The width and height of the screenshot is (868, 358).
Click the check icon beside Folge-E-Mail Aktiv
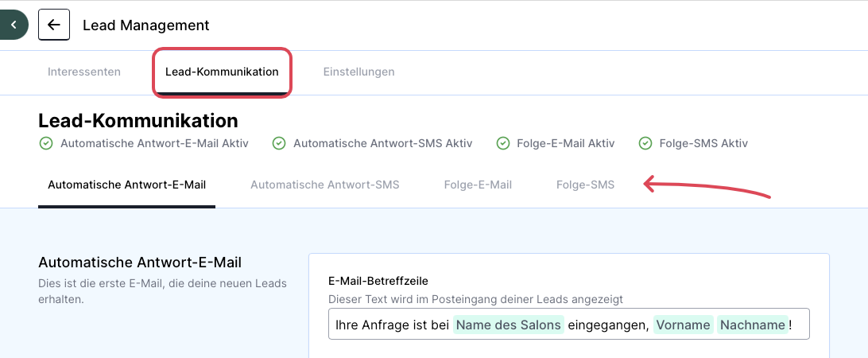[x=502, y=143]
